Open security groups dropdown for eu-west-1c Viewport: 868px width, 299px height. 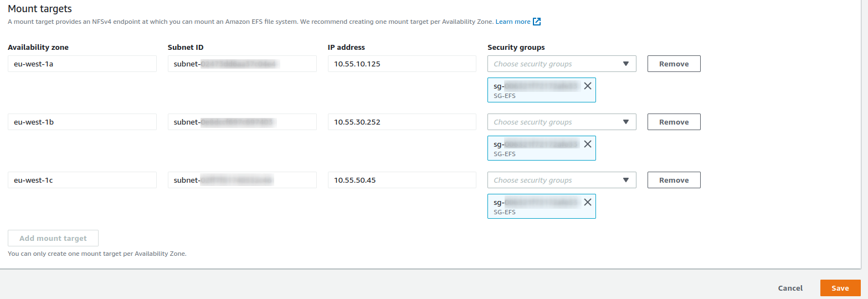pos(562,180)
